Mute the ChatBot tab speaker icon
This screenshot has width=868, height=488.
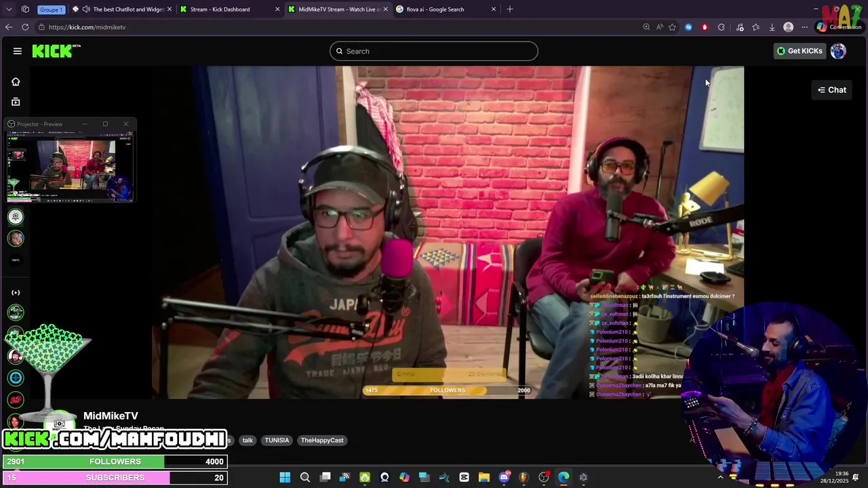coord(86,9)
